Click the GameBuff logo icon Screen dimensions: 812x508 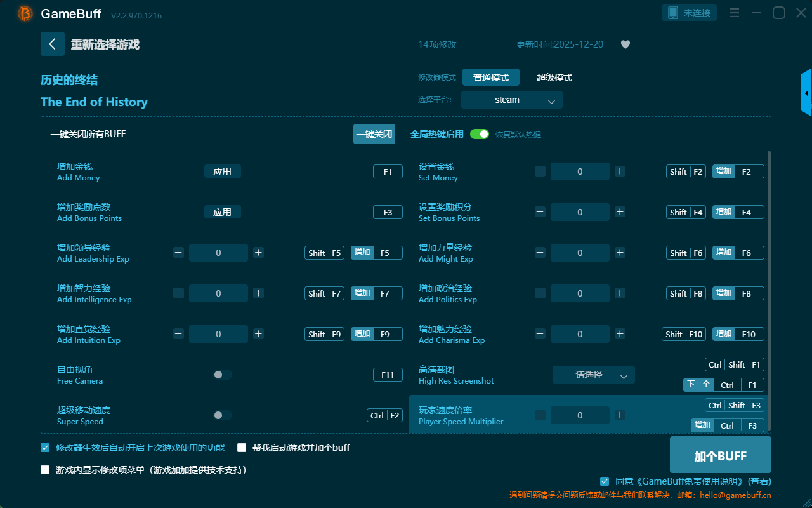pyautogui.click(x=25, y=13)
